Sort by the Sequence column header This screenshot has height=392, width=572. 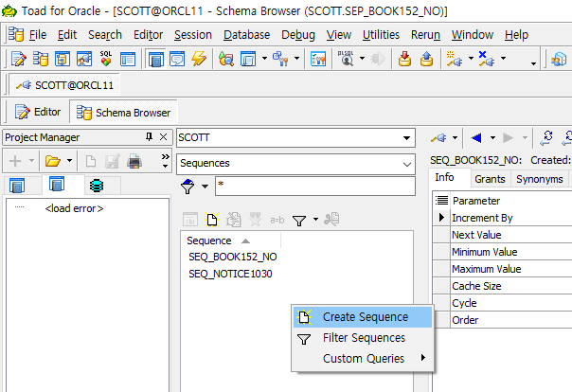coord(230,241)
